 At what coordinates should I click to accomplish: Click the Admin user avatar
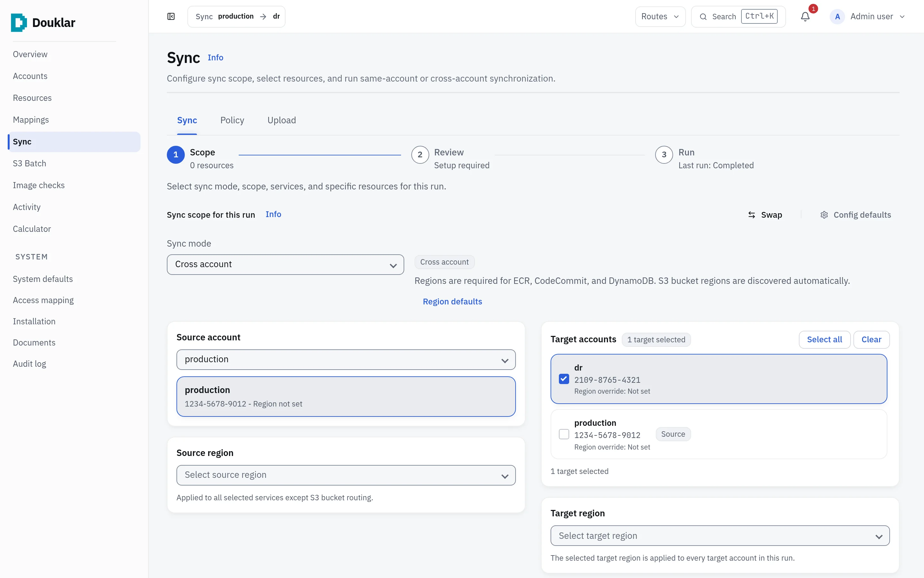coord(837,16)
